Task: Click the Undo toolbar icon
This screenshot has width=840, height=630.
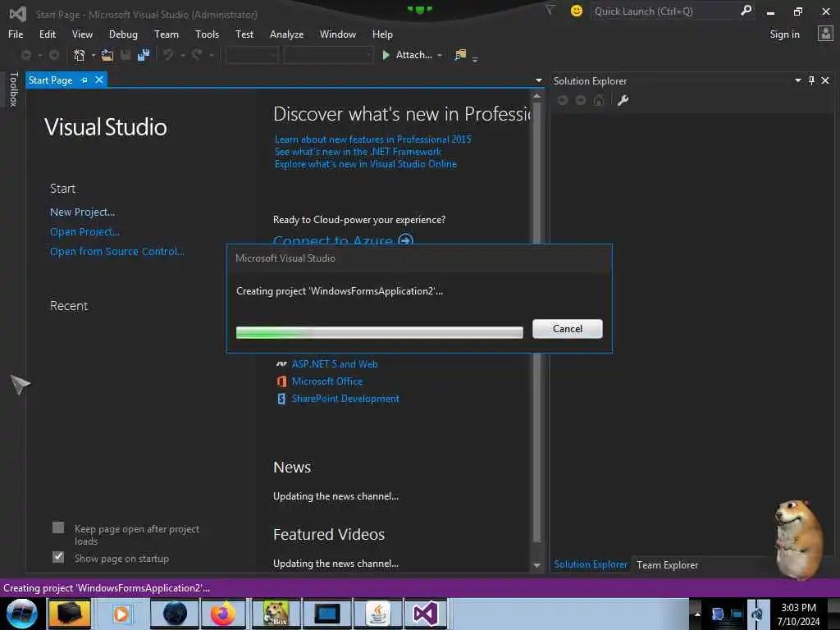Action: (x=168, y=55)
